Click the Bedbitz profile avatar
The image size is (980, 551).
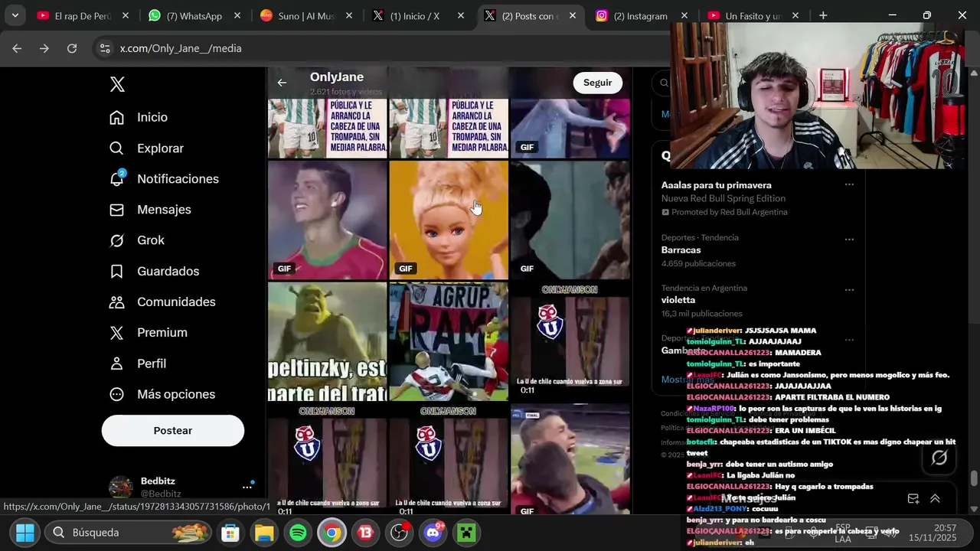click(121, 487)
